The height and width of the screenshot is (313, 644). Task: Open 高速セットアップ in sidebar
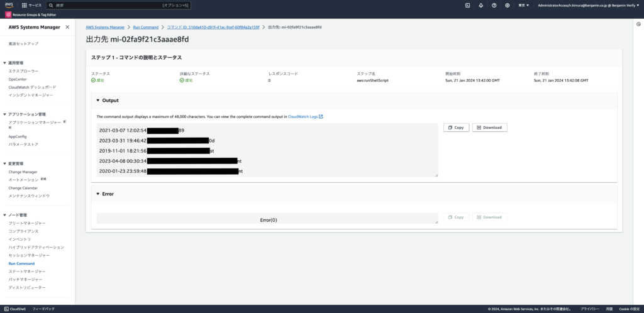point(23,43)
